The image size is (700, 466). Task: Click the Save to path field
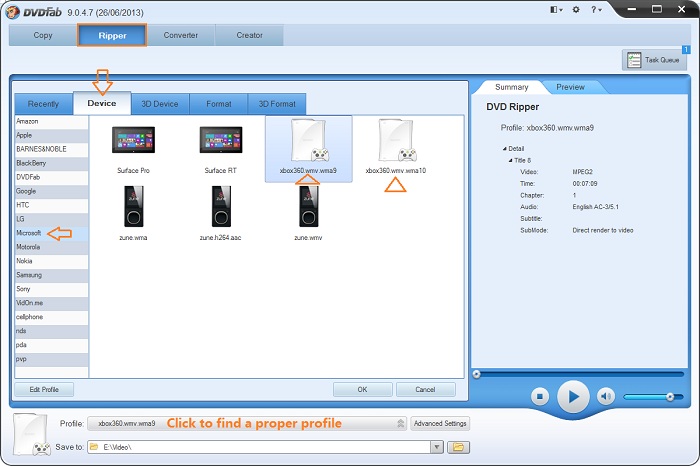[x=259, y=447]
